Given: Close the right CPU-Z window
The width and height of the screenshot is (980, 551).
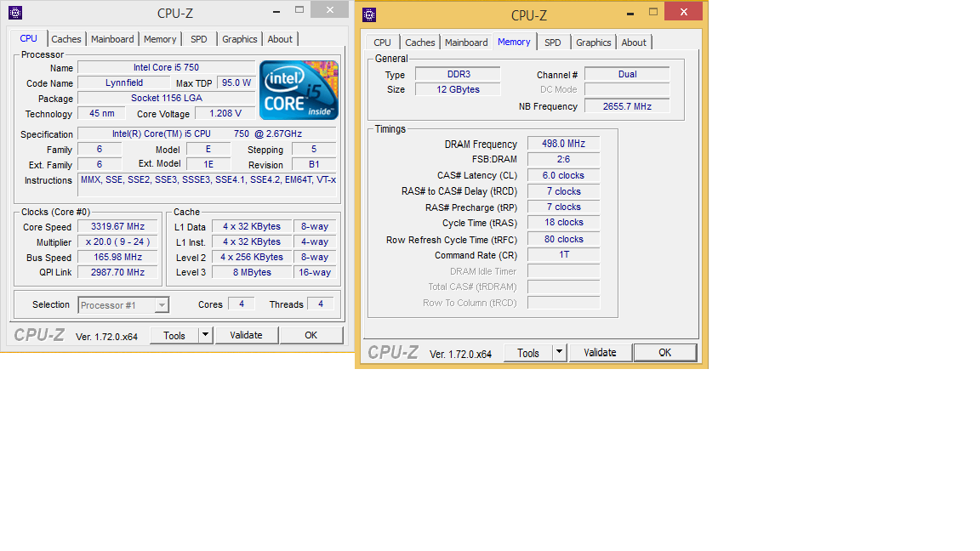Looking at the screenshot, I should [x=684, y=11].
